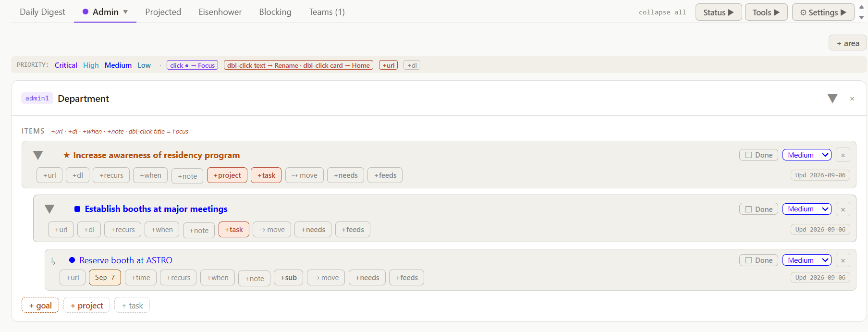Collapse the Establish booths at major meetings project

point(49,209)
